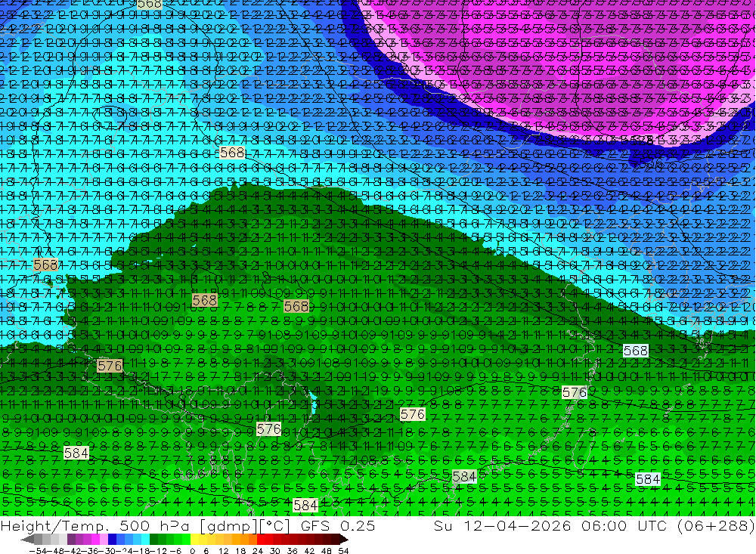Click the -12 value on temperature scale
Screen dimensions: 756x554
tap(158, 551)
